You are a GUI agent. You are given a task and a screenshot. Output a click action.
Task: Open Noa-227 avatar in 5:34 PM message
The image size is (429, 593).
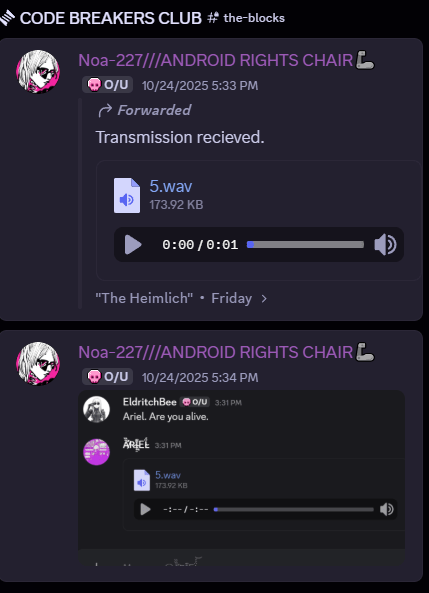(38, 363)
